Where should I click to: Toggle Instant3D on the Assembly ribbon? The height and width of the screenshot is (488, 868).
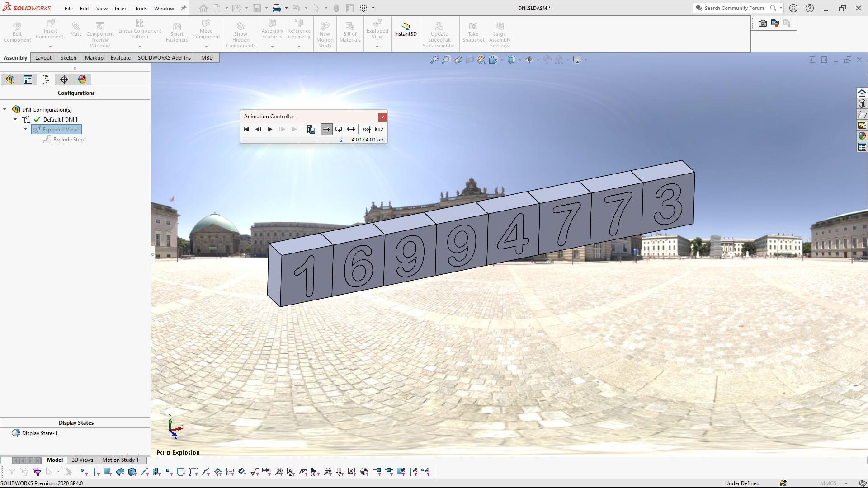tap(405, 30)
